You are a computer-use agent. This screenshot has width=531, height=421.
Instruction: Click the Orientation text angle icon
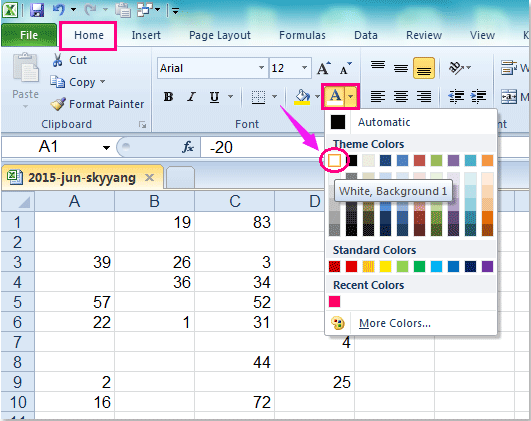click(x=456, y=68)
